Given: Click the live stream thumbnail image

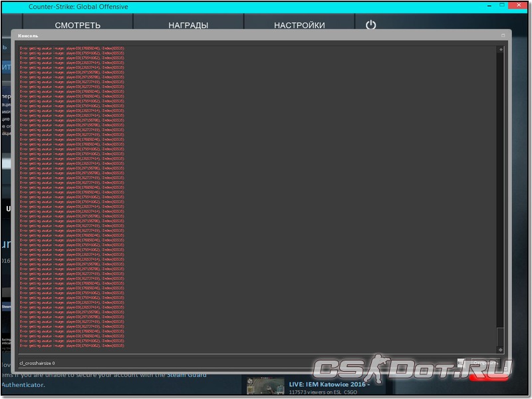Looking at the screenshot, I should [x=260, y=386].
